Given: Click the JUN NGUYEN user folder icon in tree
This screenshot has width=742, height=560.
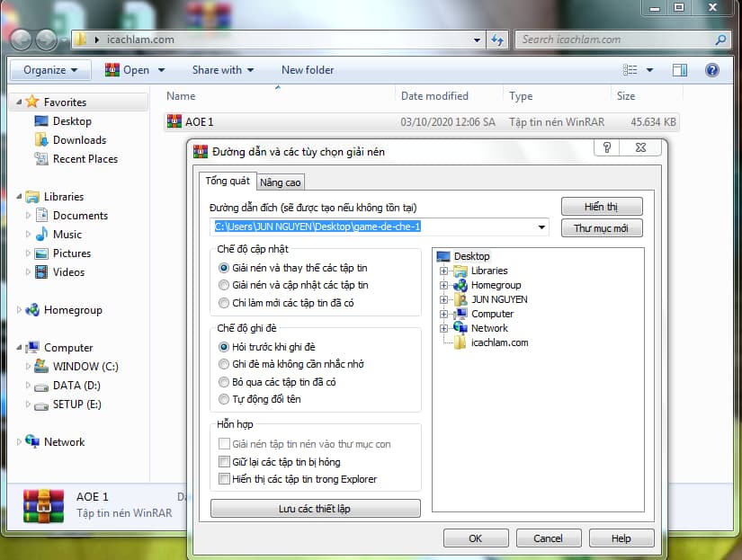Looking at the screenshot, I should tap(460, 299).
